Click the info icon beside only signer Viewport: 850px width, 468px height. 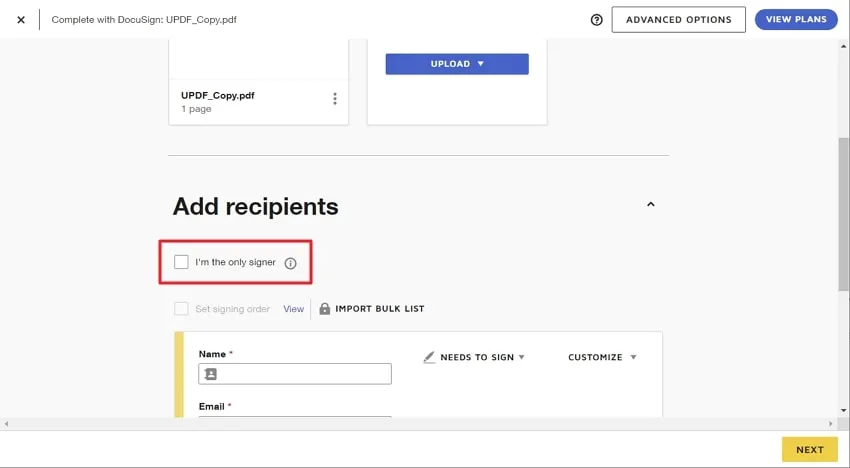click(x=291, y=263)
